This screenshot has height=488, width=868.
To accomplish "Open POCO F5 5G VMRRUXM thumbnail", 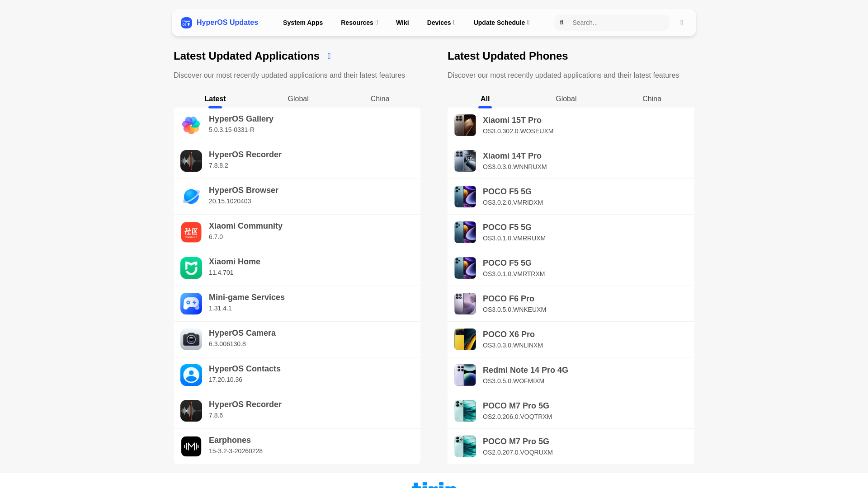I will [x=465, y=232].
